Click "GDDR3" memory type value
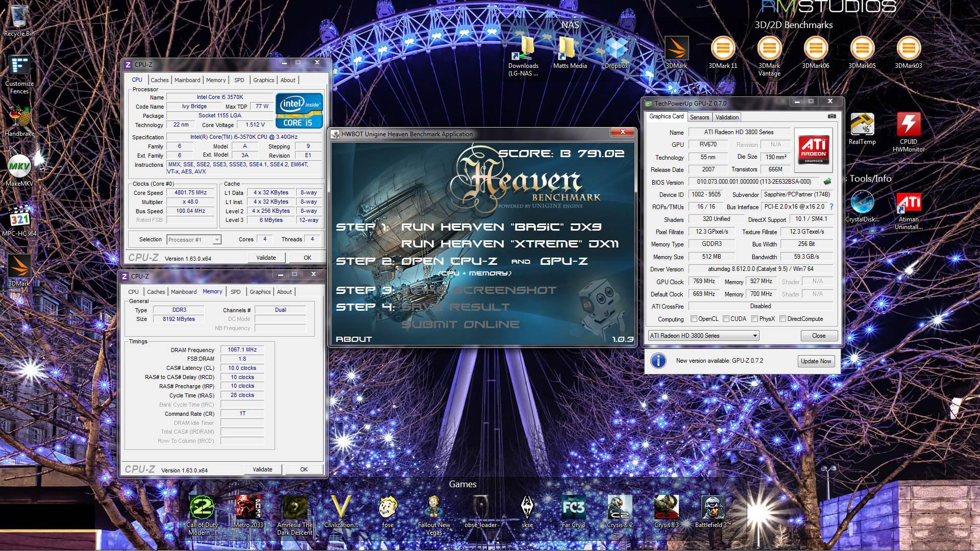Image resolution: width=980 pixels, height=551 pixels. pyautogui.click(x=712, y=244)
